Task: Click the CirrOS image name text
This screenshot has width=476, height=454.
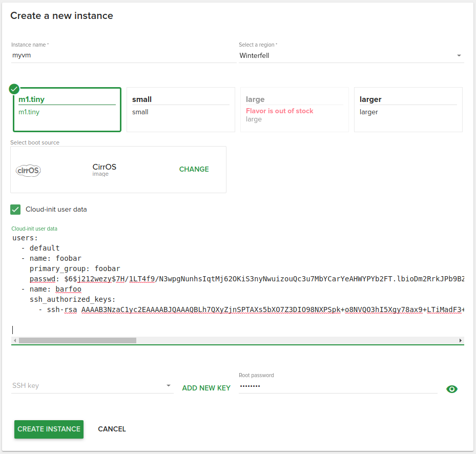Action: [x=105, y=167]
